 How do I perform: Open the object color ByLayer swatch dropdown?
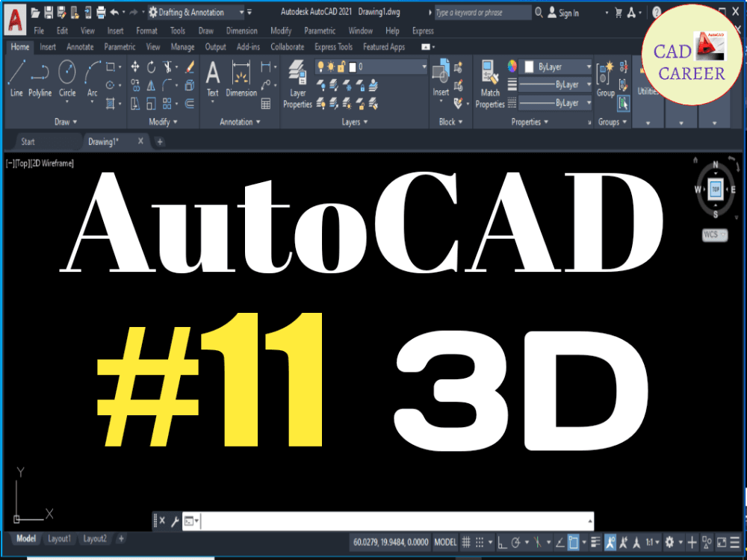pyautogui.click(x=555, y=66)
